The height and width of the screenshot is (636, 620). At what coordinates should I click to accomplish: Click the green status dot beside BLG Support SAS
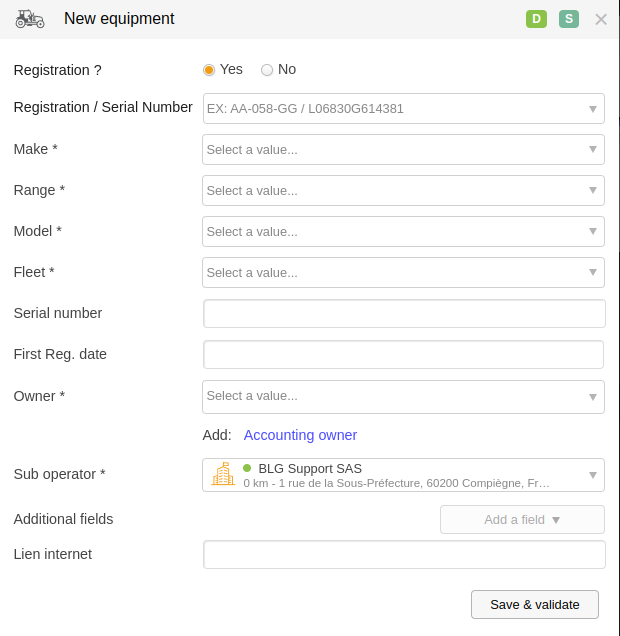click(247, 468)
